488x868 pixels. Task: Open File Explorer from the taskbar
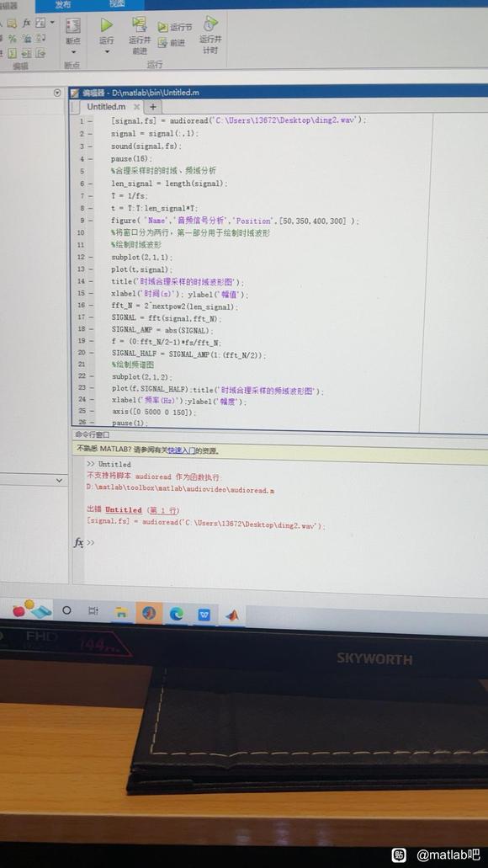pos(121,612)
